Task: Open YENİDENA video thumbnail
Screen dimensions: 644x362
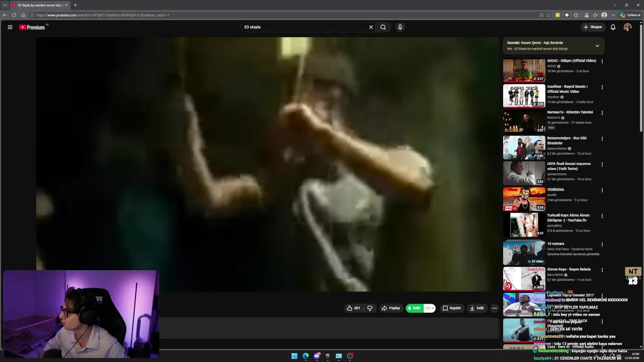Action: [x=524, y=199]
